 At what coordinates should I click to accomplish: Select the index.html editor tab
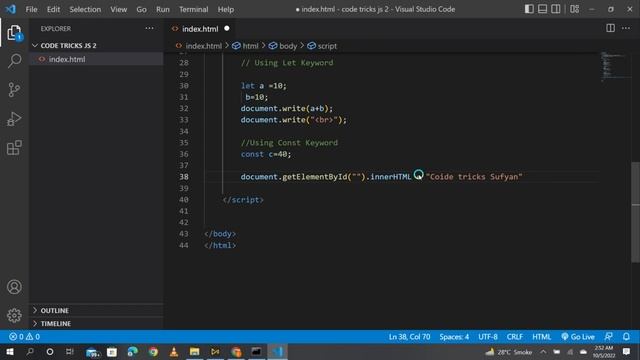click(x=200, y=29)
